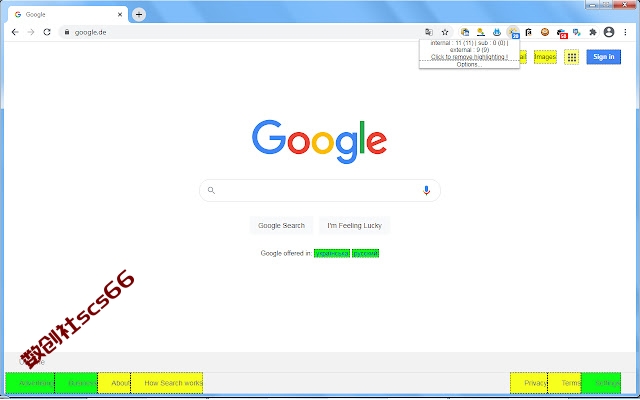Select the Google tab
Screen dimensions: 640x400
[68, 14]
